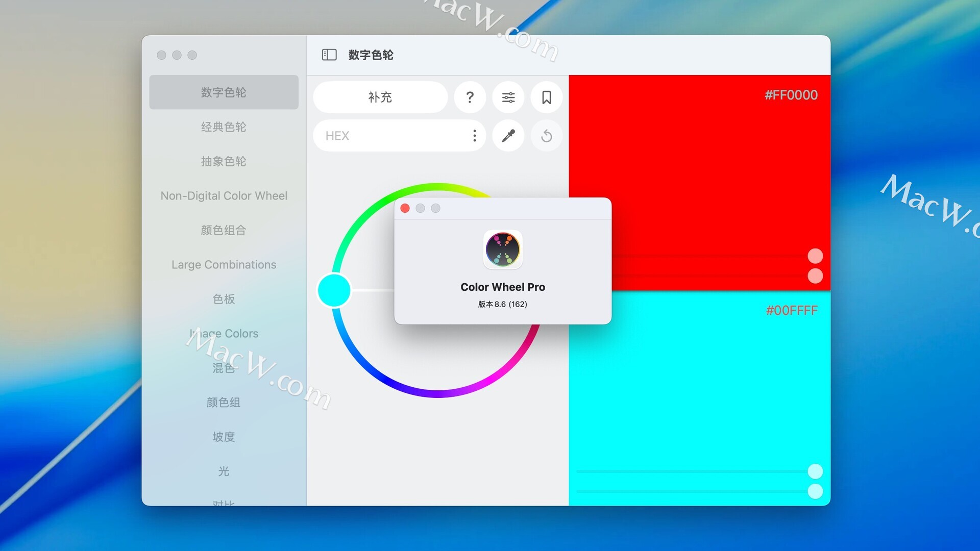Viewport: 980px width, 551px height.
Task: Click the upper slider knob on cyan swatch
Action: (x=815, y=471)
